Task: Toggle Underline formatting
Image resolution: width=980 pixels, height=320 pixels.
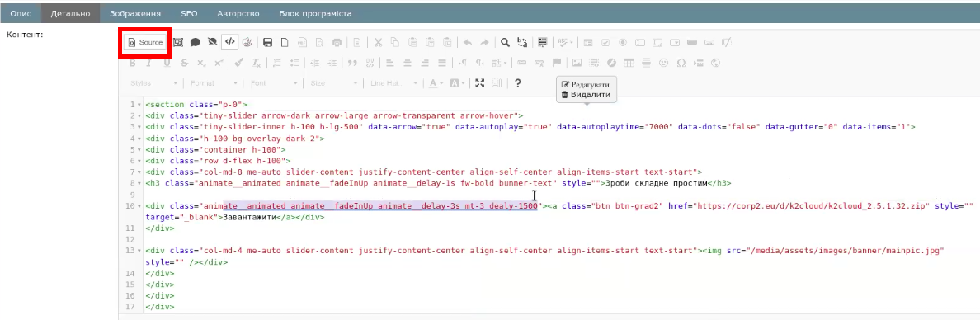Action: 167,63
